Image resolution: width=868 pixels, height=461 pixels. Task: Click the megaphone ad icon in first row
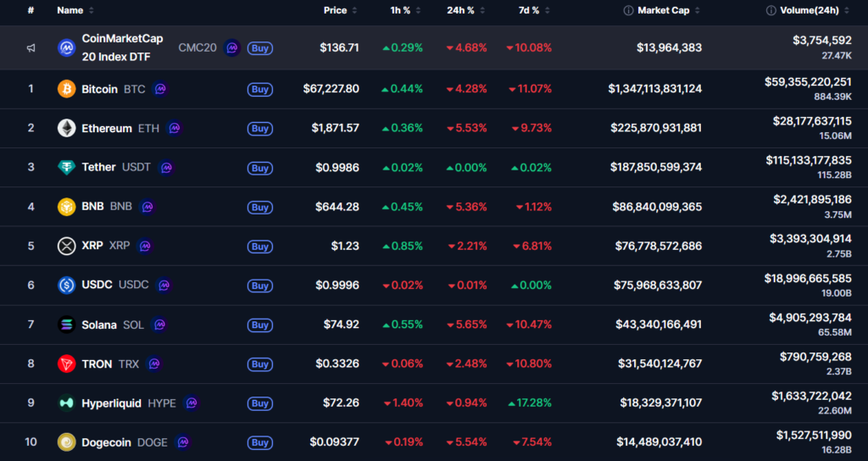(31, 48)
